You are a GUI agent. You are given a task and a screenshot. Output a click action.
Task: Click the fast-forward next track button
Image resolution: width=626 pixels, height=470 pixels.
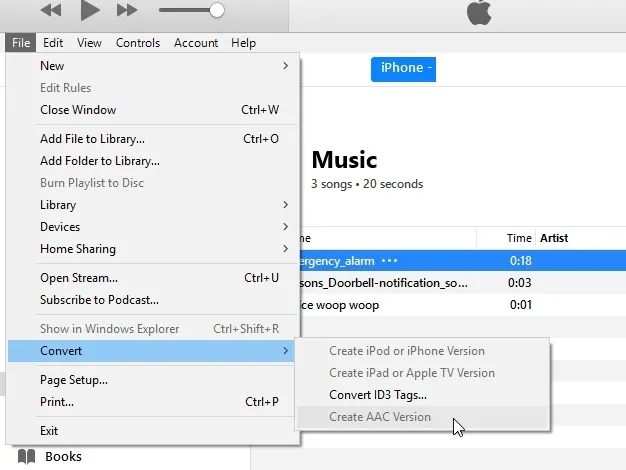[127, 10]
